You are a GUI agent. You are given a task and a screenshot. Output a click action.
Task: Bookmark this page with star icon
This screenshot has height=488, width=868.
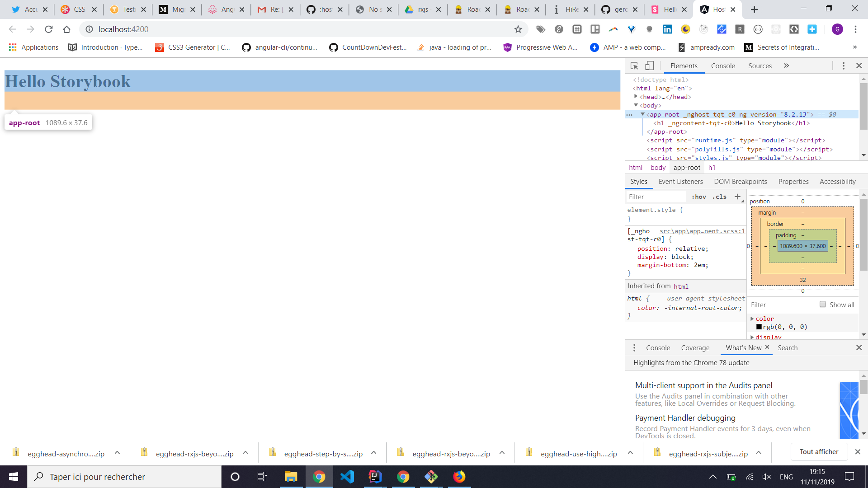[518, 29]
